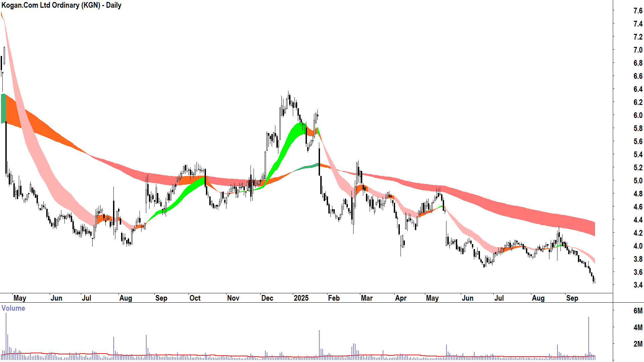The width and height of the screenshot is (644, 362).
Task: Click the 4.2 price axis label
Action: point(638,233)
